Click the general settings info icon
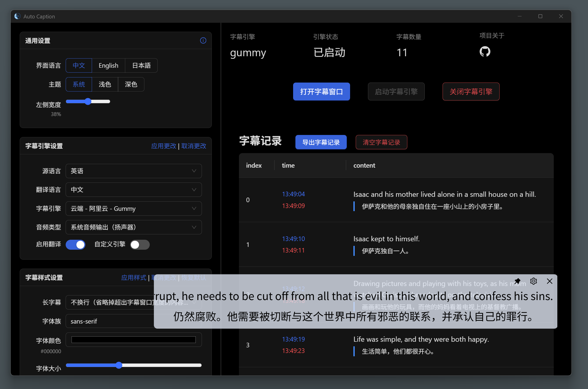The image size is (588, 389). click(203, 41)
